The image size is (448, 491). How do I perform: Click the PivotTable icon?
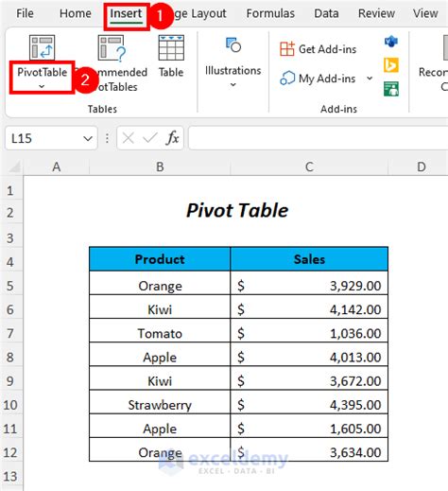pyautogui.click(x=42, y=47)
